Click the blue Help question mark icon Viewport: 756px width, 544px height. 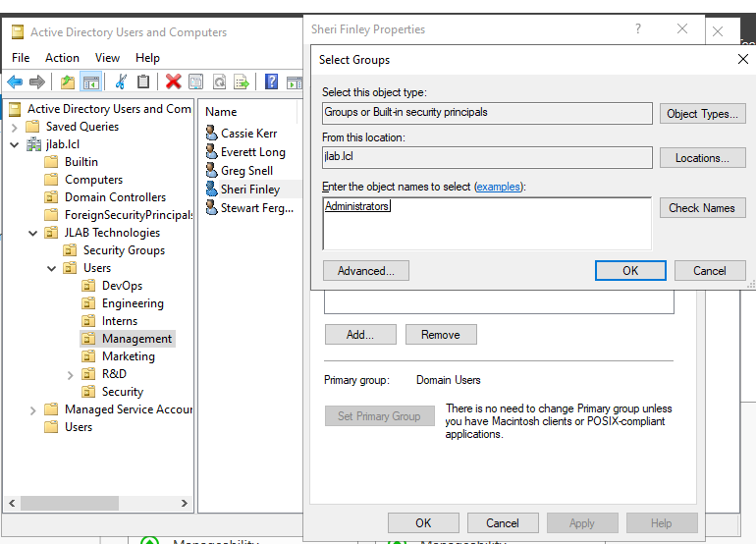(271, 82)
